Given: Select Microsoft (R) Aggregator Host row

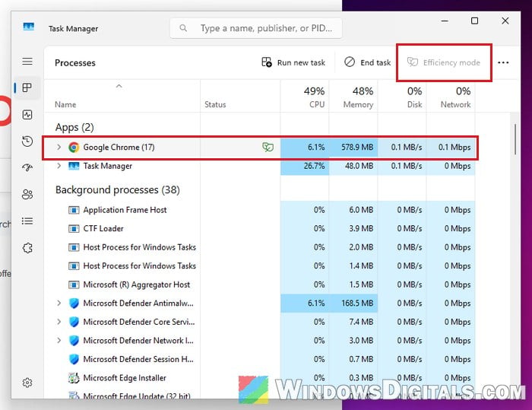Looking at the screenshot, I should [260, 284].
